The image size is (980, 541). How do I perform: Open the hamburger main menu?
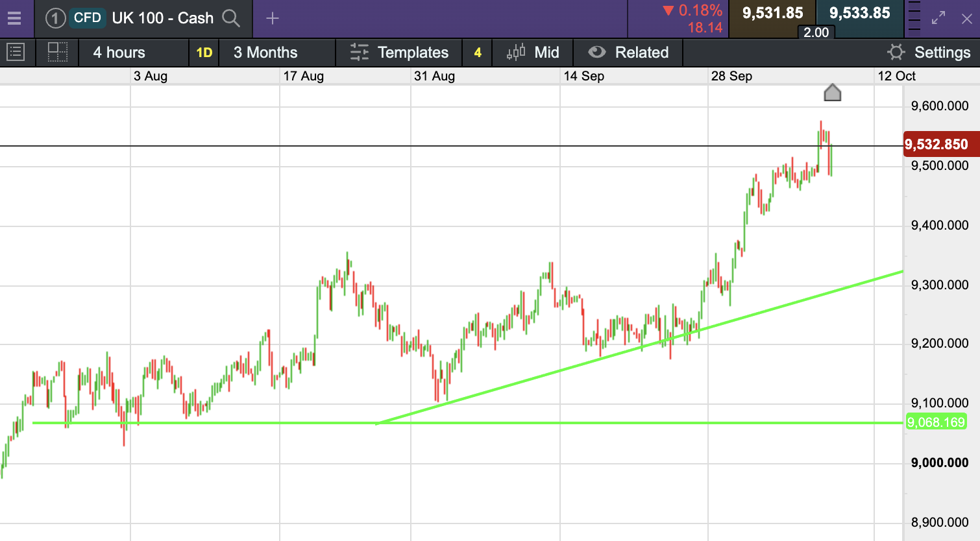(14, 18)
